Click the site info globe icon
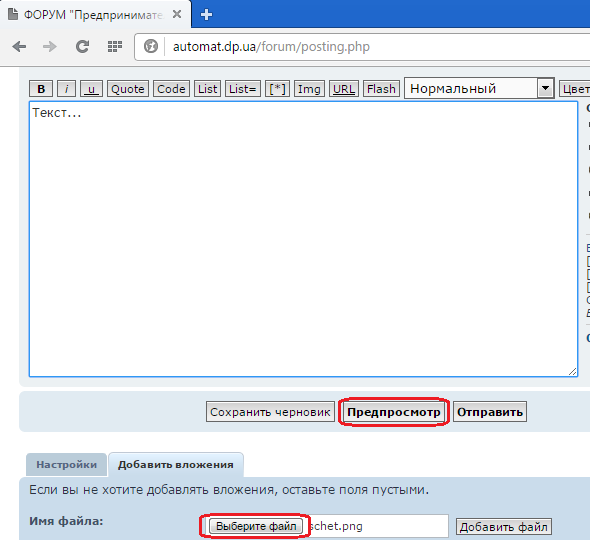Image resolution: width=590 pixels, height=540 pixels. coord(151,46)
